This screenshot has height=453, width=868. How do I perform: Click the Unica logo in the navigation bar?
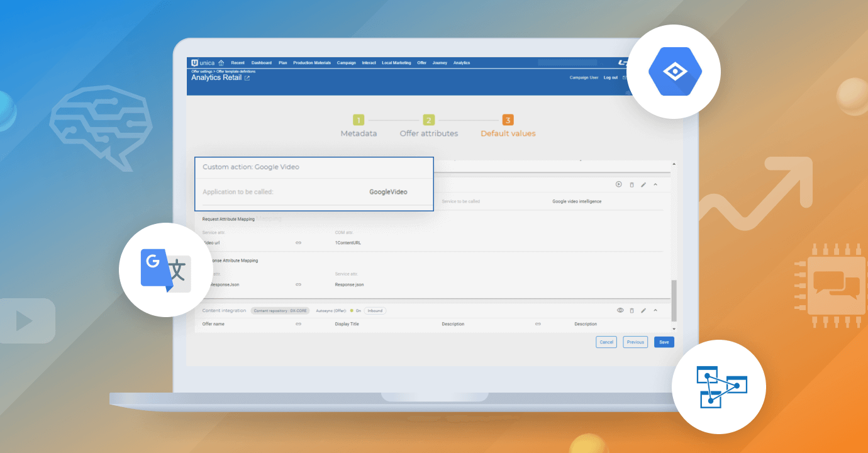click(203, 62)
